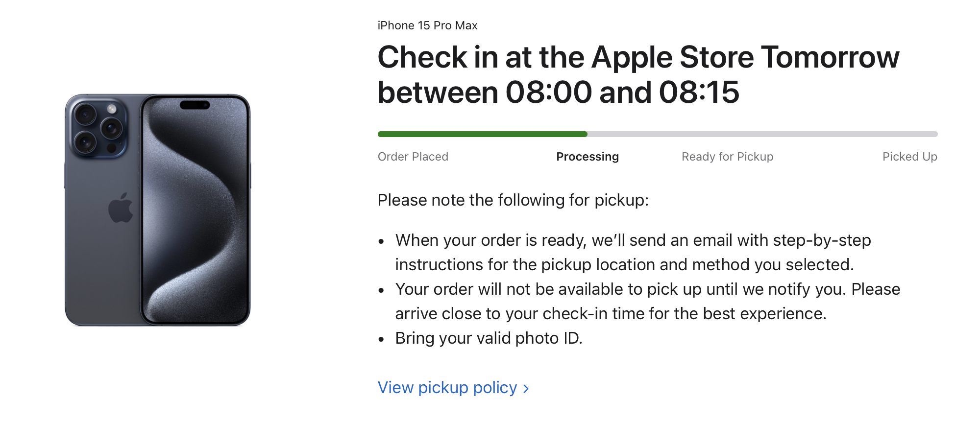The width and height of the screenshot is (980, 422).
Task: Click the bullet about order availability notification
Action: pos(647,301)
